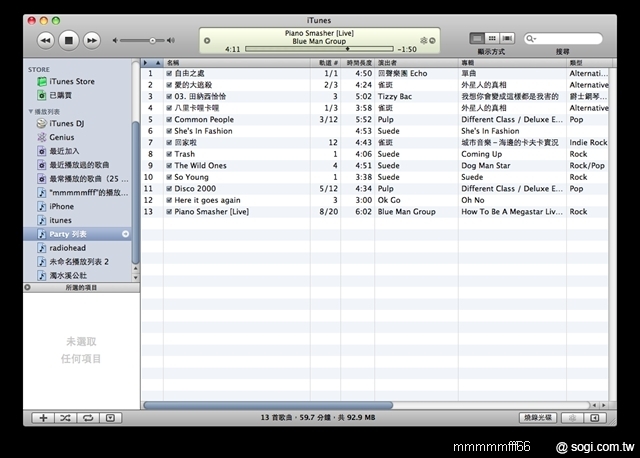Click the repeat playlist icon
This screenshot has height=458, width=640.
tap(87, 417)
